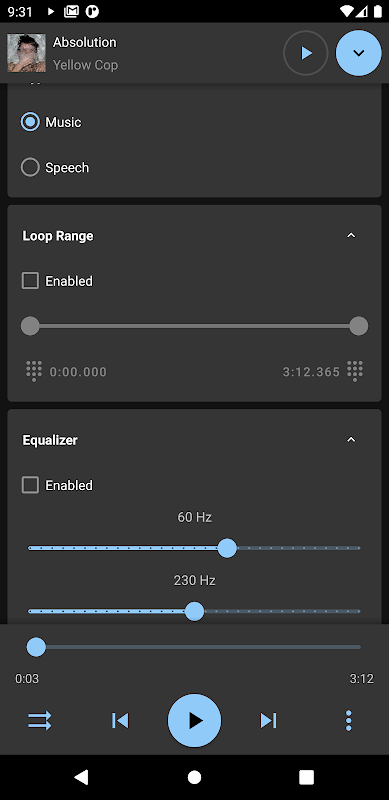Collapse the Equalizer section
This screenshot has width=389, height=800.
click(x=351, y=440)
